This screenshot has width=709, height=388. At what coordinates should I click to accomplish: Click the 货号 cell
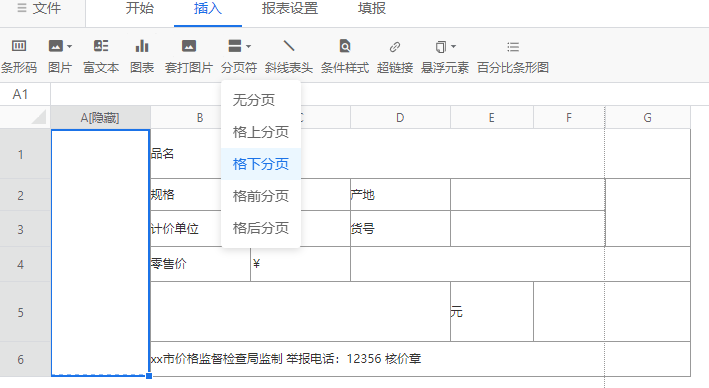point(400,229)
